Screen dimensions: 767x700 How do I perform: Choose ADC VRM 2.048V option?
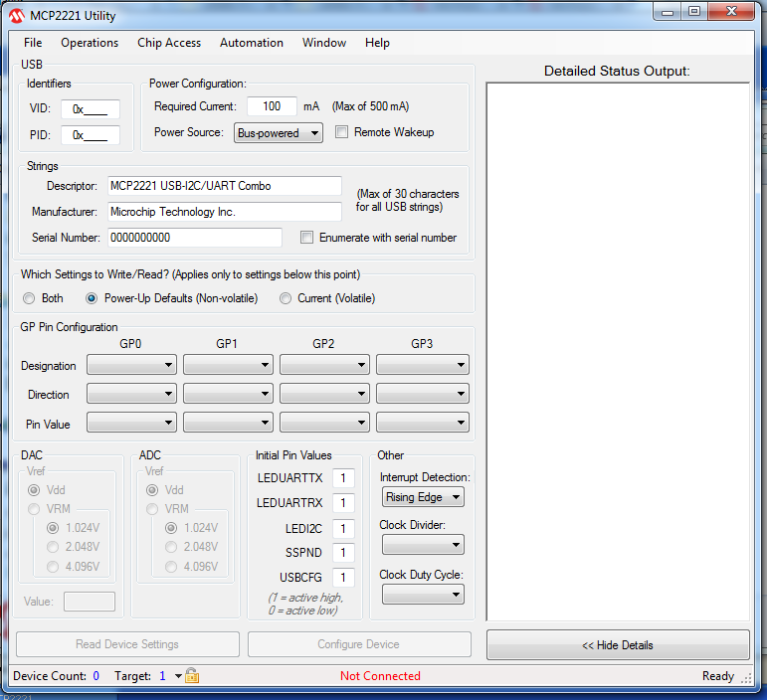click(x=171, y=547)
